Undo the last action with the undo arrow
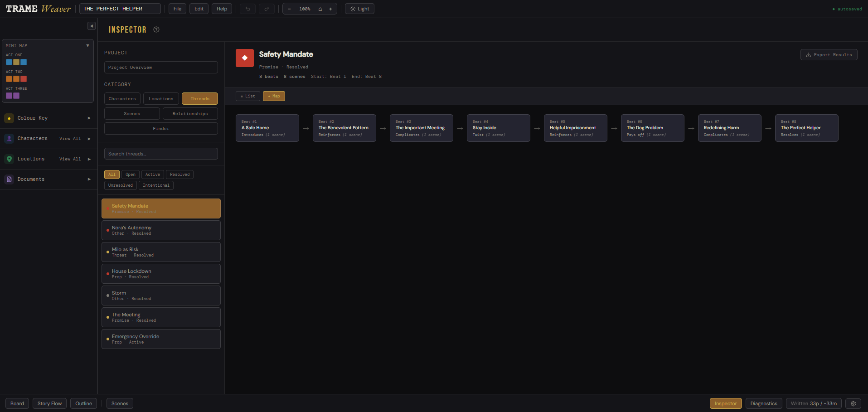 click(x=247, y=9)
